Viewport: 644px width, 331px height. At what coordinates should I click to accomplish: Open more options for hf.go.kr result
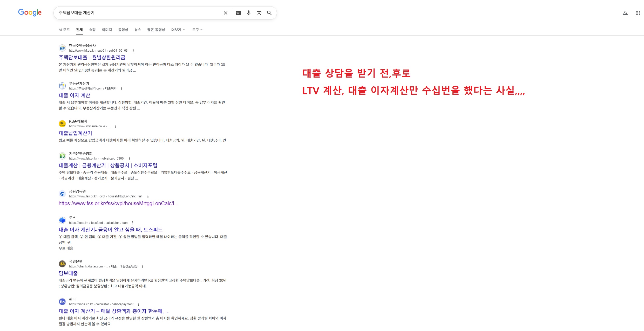[x=133, y=51]
